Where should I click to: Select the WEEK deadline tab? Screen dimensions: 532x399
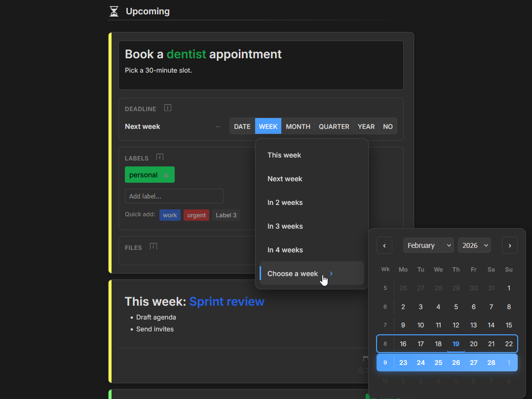268,126
